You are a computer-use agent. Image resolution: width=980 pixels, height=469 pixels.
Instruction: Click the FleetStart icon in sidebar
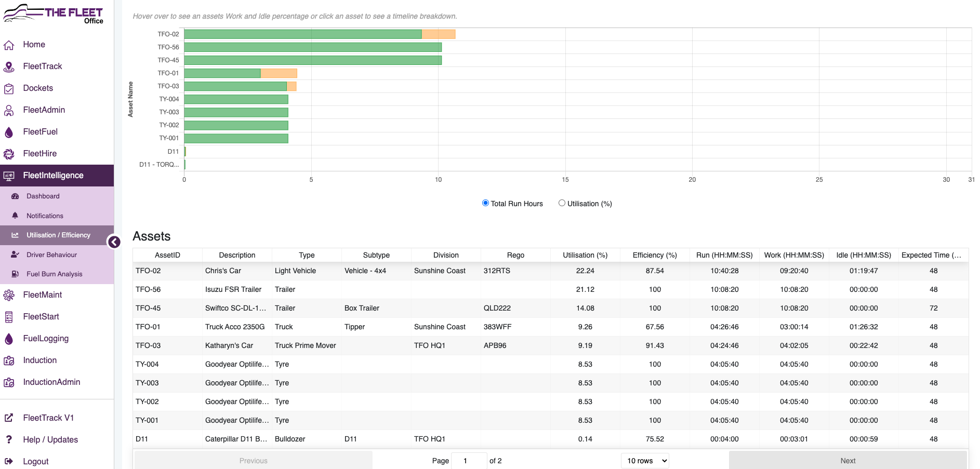pyautogui.click(x=9, y=316)
